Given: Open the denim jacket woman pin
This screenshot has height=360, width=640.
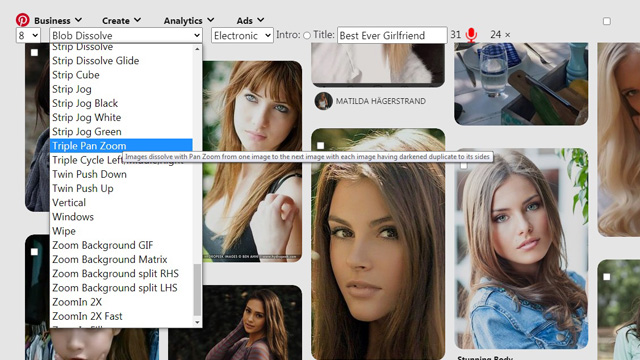Looking at the screenshot, I should click(521, 249).
